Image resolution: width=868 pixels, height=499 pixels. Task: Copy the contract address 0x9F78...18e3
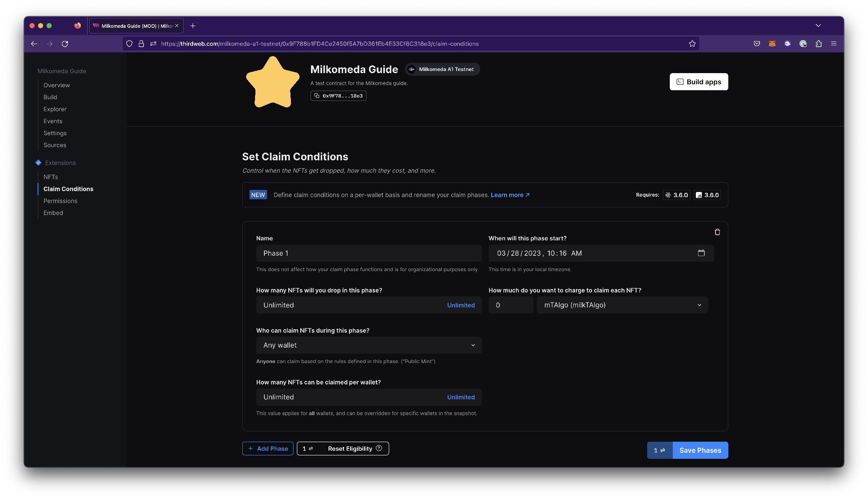338,96
